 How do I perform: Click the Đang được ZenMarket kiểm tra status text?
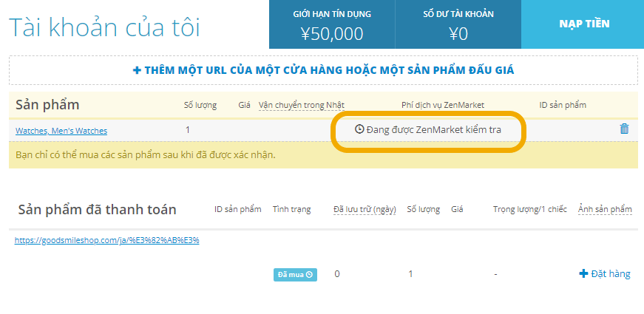(x=434, y=130)
